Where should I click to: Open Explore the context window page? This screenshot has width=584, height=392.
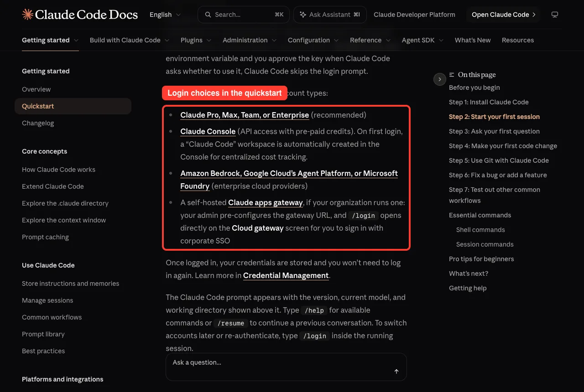[x=64, y=220]
